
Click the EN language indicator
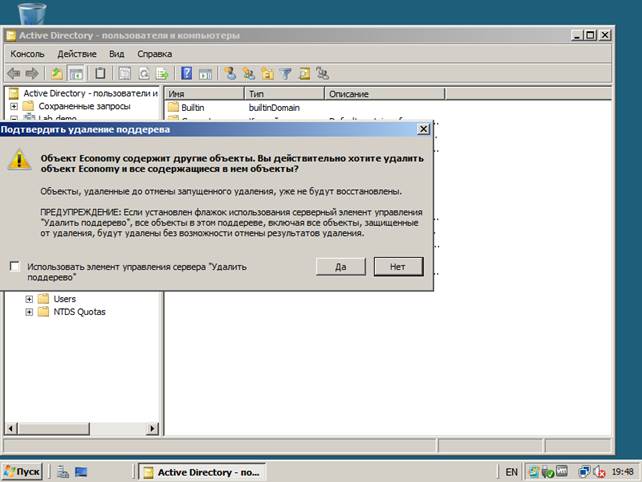pyautogui.click(x=511, y=472)
